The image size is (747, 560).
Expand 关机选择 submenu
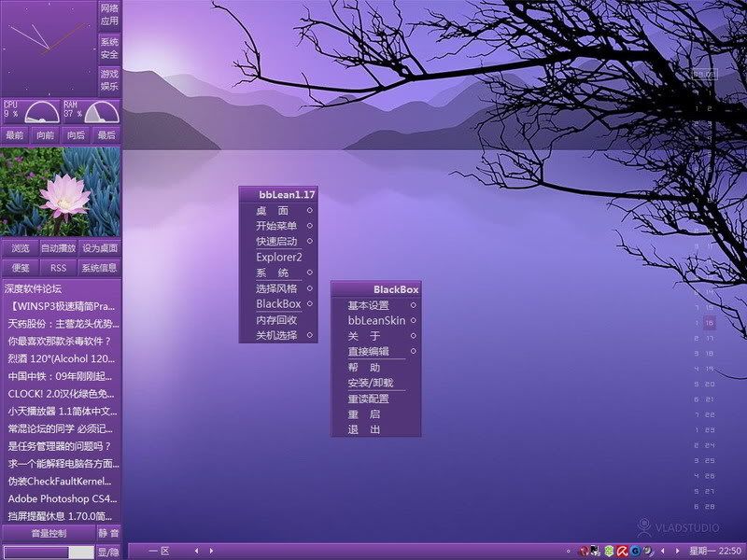tap(278, 335)
